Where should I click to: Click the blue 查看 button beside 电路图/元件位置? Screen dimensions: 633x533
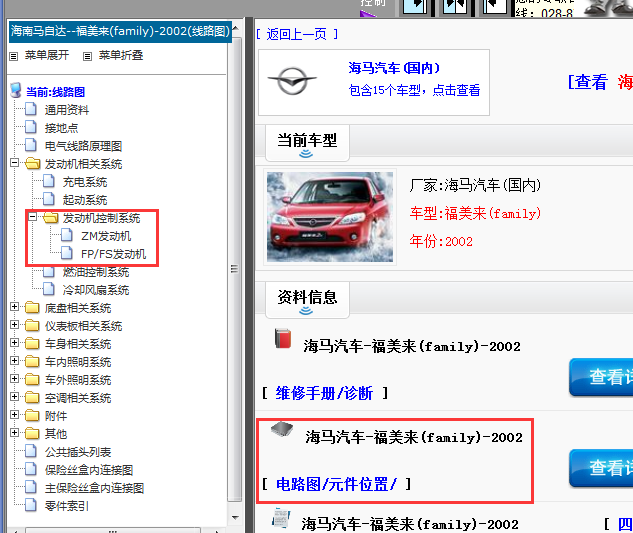pyautogui.click(x=601, y=468)
